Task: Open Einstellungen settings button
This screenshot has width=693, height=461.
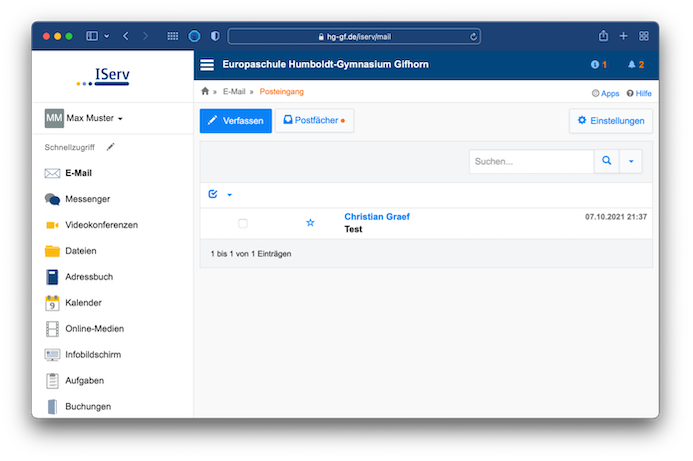Action: click(611, 121)
